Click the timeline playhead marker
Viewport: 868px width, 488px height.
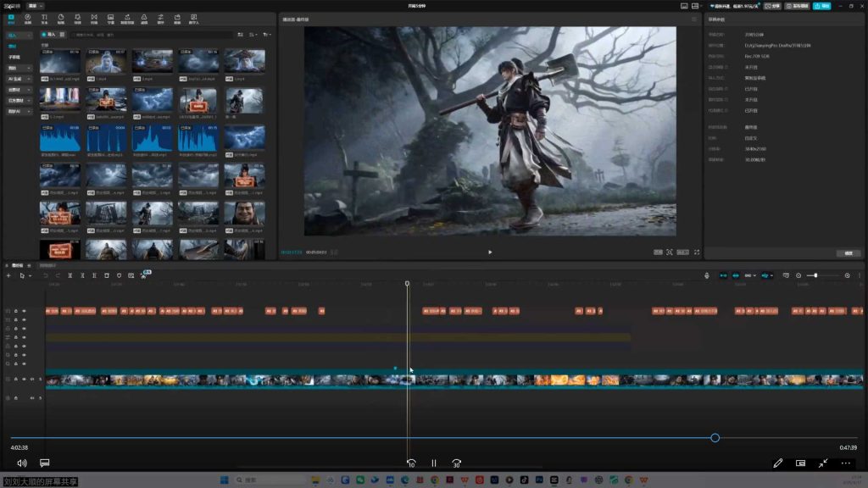(x=407, y=283)
